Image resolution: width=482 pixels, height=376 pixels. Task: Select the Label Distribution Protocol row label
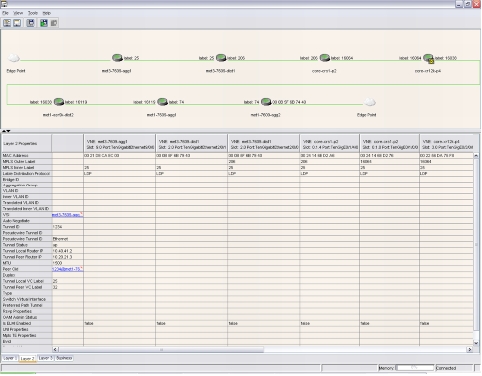point(26,174)
